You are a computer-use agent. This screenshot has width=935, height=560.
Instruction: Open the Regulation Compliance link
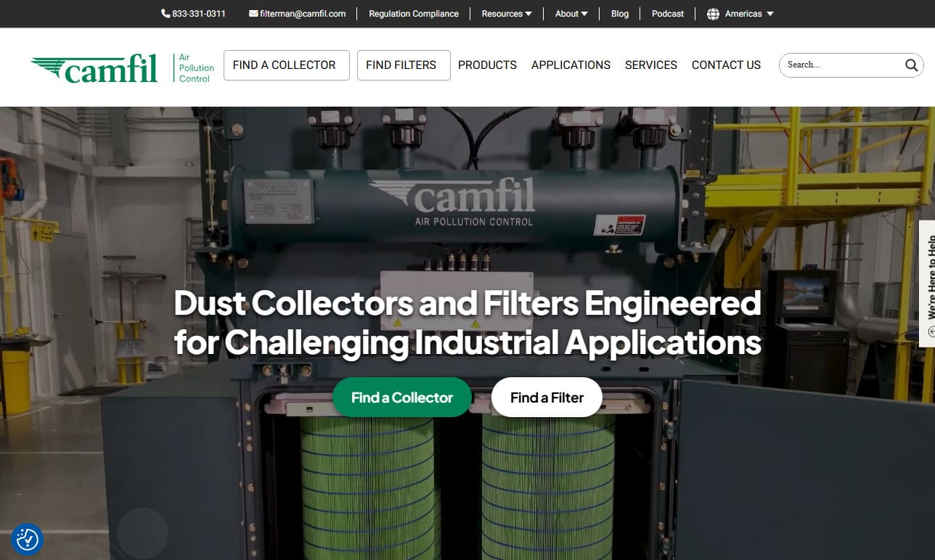pyautogui.click(x=413, y=14)
